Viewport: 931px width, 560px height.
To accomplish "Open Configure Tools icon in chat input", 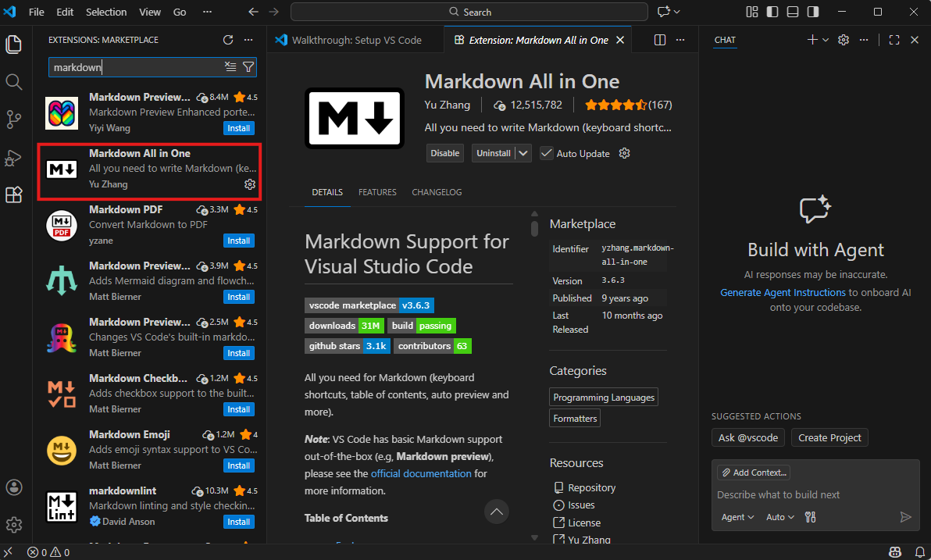I will tap(811, 517).
